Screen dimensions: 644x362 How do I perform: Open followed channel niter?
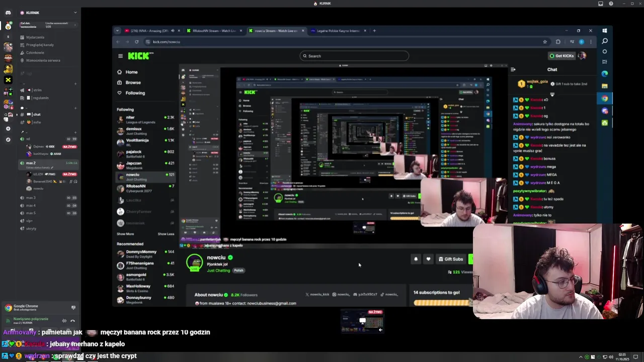pos(145,119)
